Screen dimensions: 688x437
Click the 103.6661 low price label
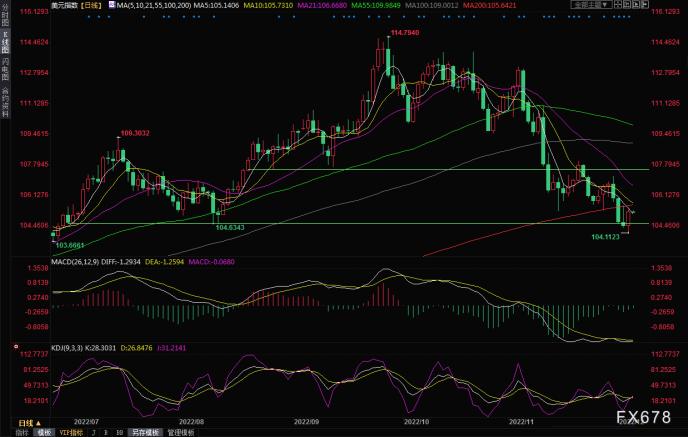(x=70, y=245)
